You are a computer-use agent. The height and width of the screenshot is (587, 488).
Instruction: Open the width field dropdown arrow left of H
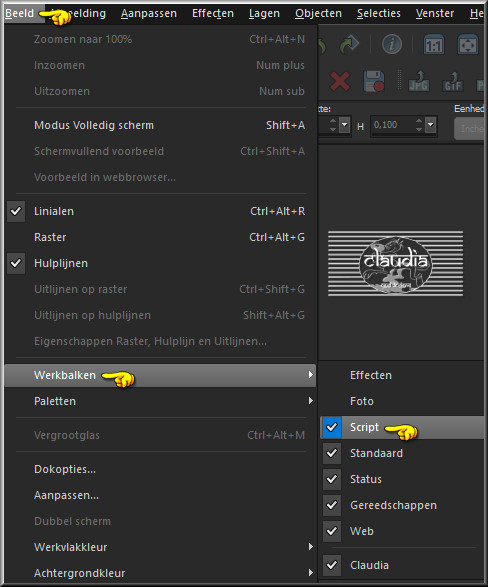[345, 125]
